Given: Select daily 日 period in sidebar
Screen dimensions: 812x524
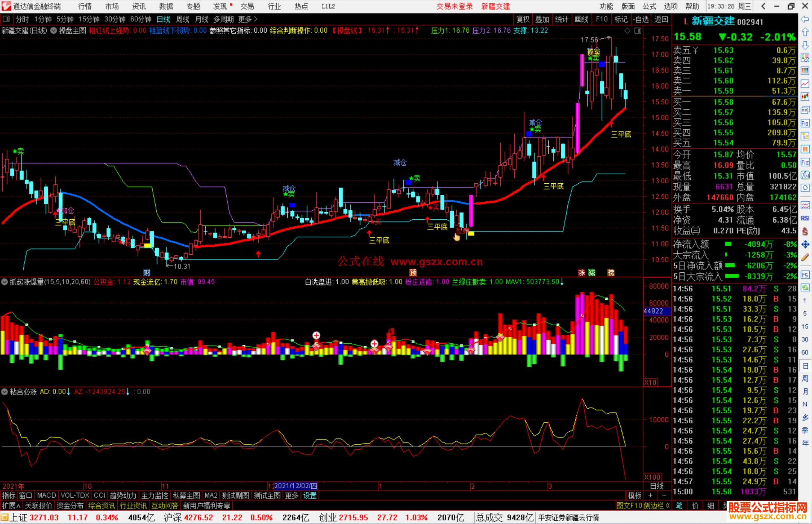Looking at the screenshot, I should coord(805,365).
